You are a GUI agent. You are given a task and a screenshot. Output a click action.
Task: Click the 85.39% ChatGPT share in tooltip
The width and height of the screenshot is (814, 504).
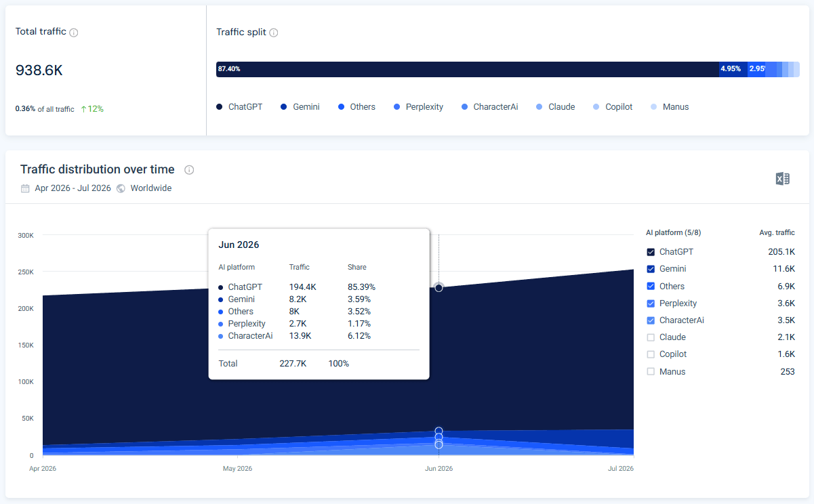[361, 287]
